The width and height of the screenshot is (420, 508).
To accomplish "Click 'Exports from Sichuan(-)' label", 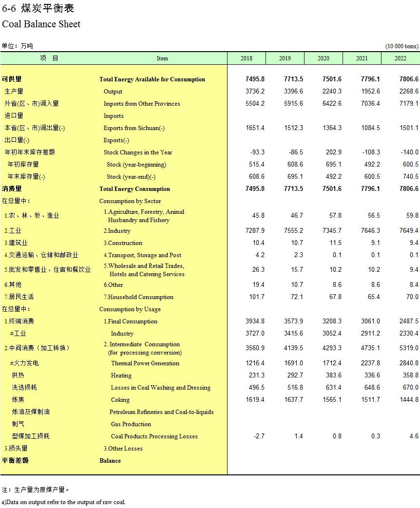I will [134, 128].
